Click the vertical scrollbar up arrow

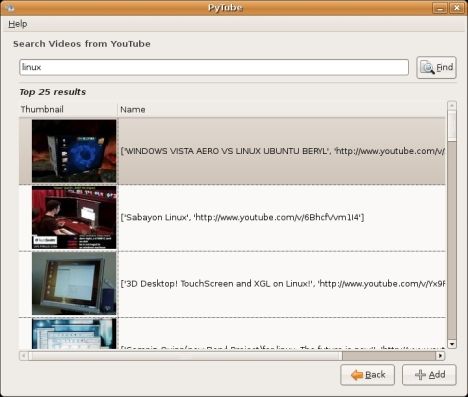click(x=452, y=106)
